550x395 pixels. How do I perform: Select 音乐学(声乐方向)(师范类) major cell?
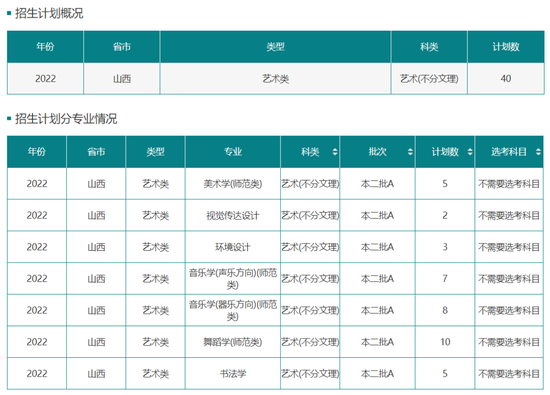click(233, 279)
